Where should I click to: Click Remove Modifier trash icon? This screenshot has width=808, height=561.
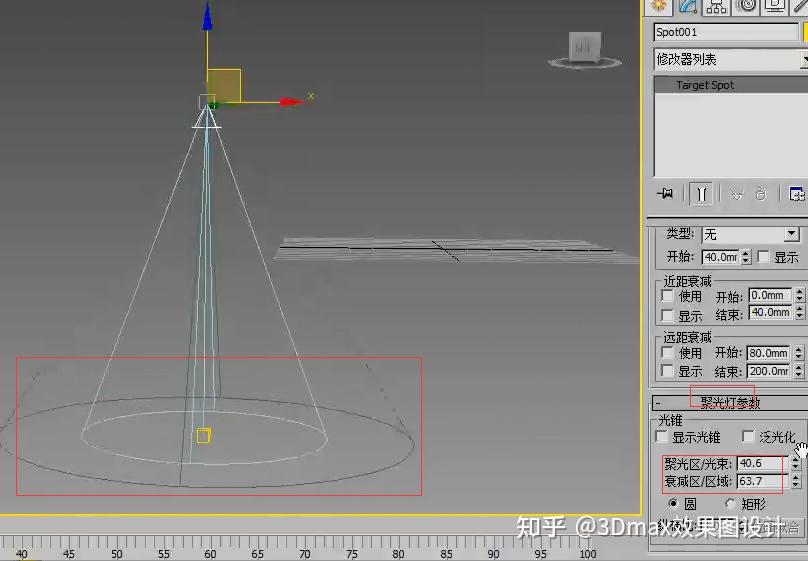[x=761, y=194]
